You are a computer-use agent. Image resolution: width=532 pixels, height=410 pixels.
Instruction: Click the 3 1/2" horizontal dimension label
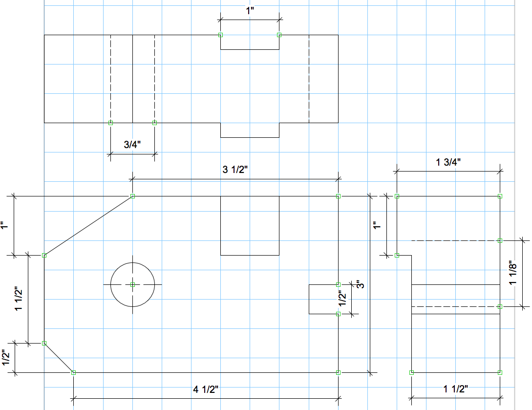234,170
